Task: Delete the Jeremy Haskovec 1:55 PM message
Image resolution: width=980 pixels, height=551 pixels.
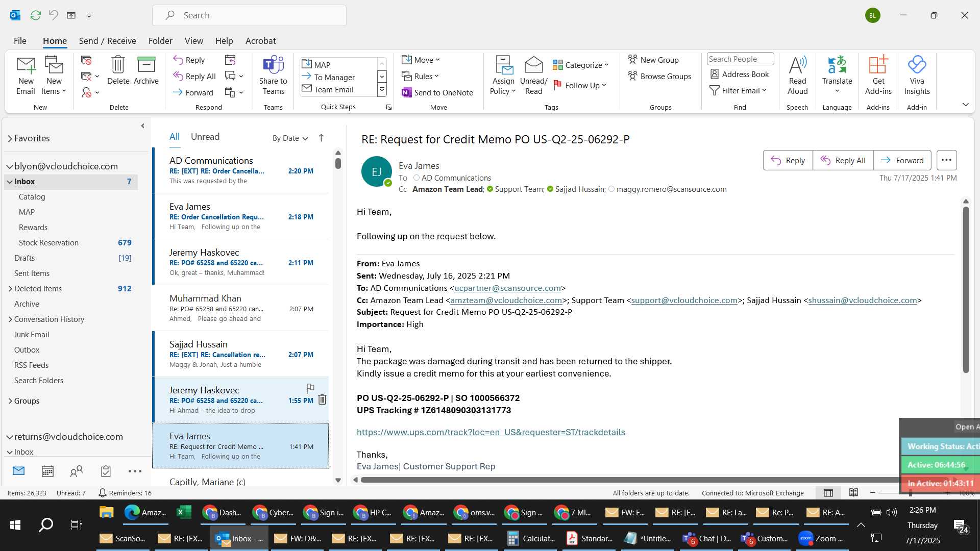Action: (x=322, y=399)
